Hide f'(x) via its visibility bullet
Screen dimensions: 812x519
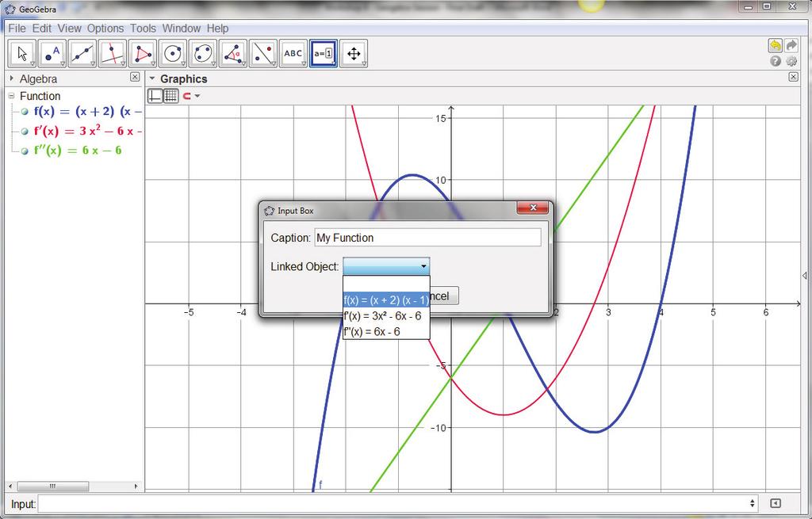[x=25, y=132]
